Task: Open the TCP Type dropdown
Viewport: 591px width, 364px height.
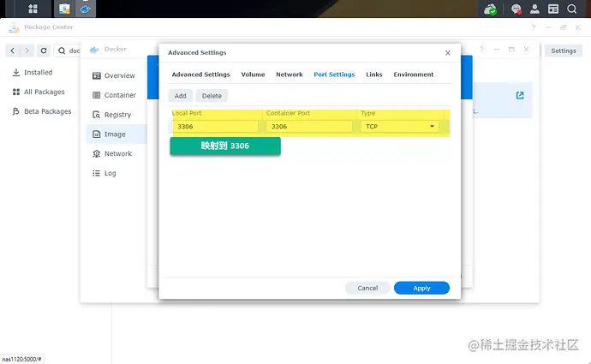Action: click(x=399, y=127)
